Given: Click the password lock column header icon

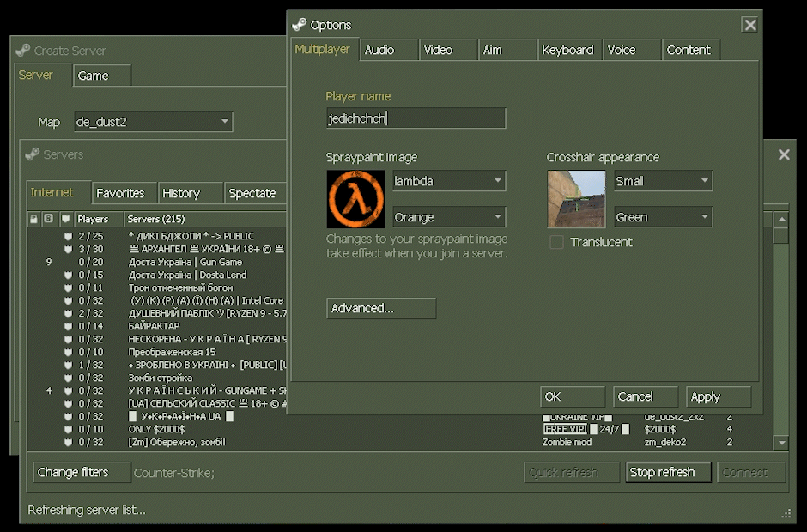Looking at the screenshot, I should tap(34, 219).
